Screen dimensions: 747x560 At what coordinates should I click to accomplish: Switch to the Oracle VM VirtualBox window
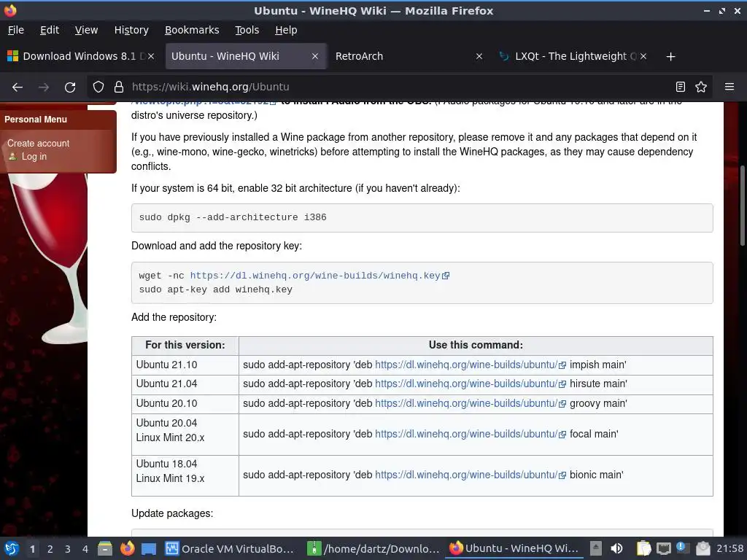229,548
